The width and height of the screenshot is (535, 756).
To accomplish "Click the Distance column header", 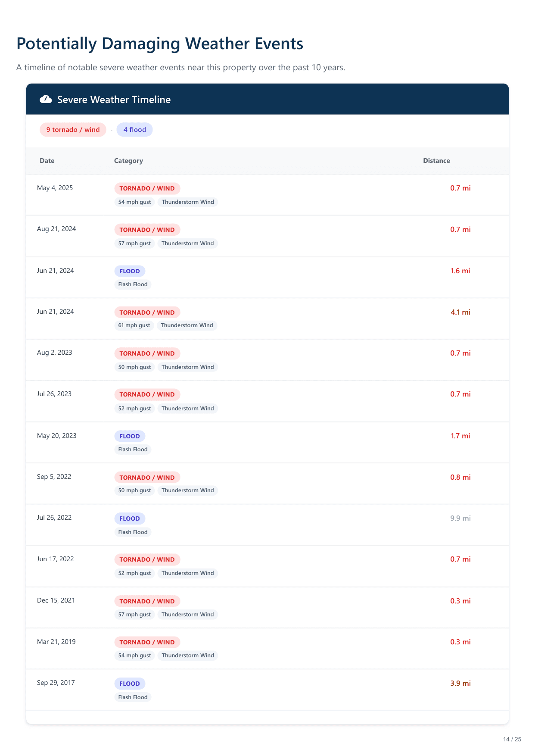I will point(436,161).
